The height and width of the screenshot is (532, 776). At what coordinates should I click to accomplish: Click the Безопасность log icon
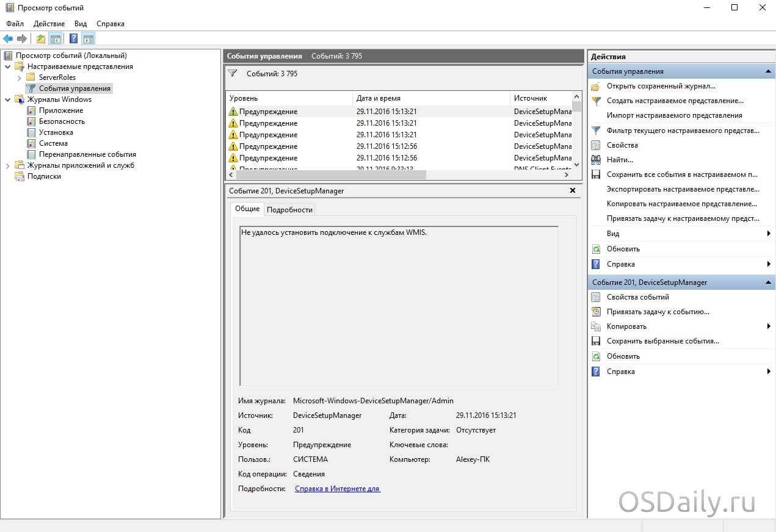point(32,121)
